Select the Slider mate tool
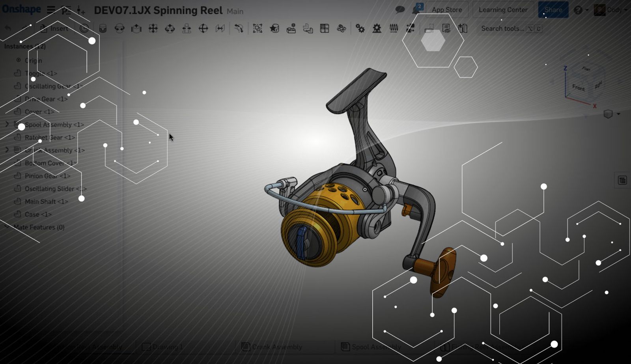Image resolution: width=631 pixels, height=364 pixels. (x=136, y=28)
